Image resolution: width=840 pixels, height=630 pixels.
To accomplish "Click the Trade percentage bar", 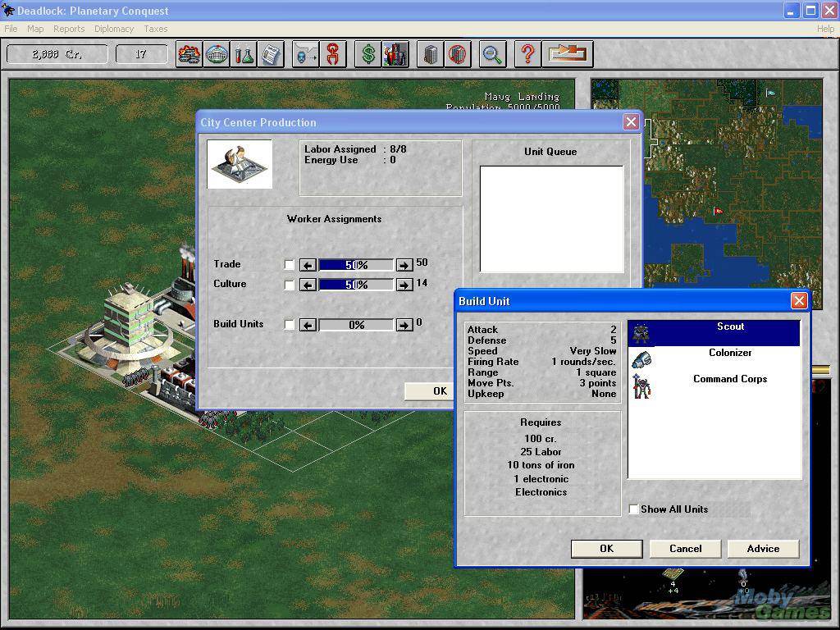I will 356,265.
